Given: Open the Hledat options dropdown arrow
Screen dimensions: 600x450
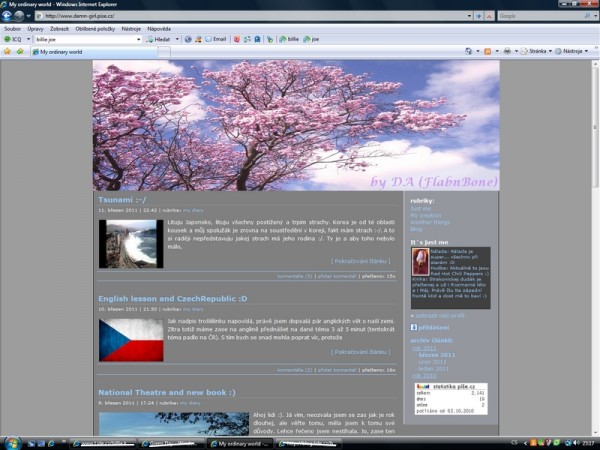Looking at the screenshot, I should point(177,39).
